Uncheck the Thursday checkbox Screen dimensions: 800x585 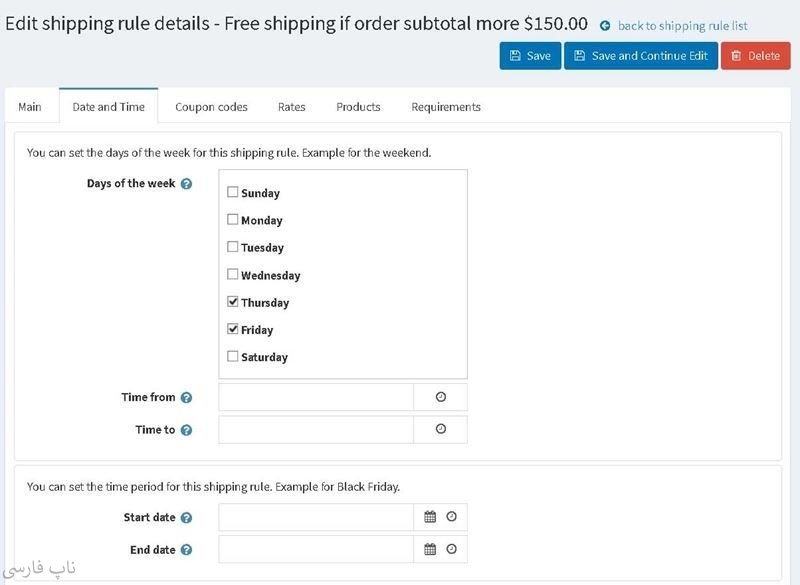click(x=233, y=301)
